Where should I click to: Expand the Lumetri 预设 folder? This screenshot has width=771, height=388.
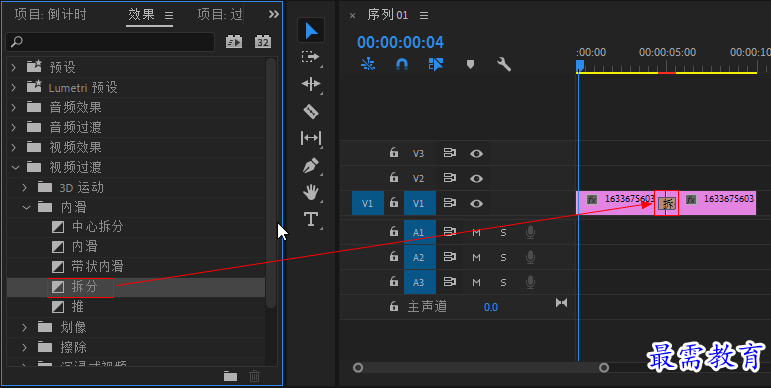click(x=14, y=87)
